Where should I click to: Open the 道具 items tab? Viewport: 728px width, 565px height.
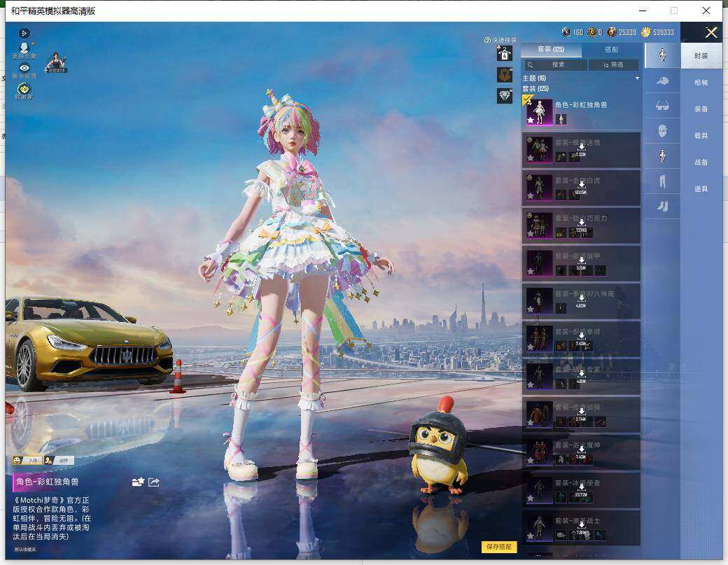[x=701, y=189]
